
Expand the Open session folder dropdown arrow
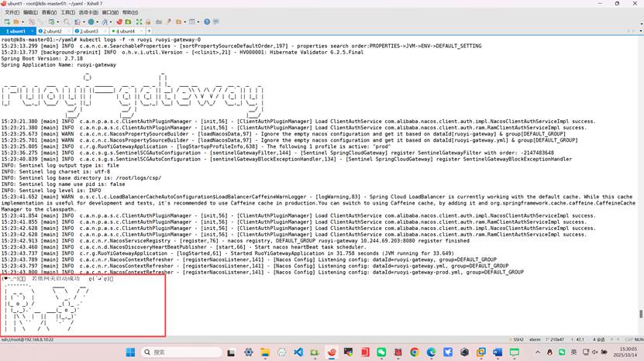(x=22, y=22)
